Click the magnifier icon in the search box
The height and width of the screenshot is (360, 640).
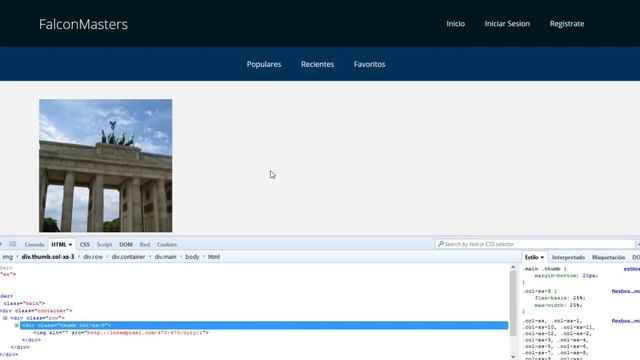point(440,244)
